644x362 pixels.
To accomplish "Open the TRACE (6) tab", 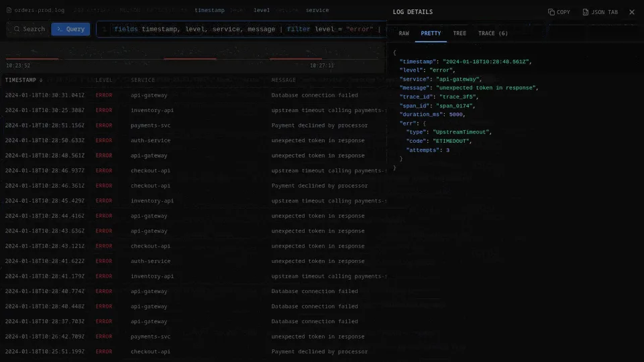I will [x=492, y=34].
